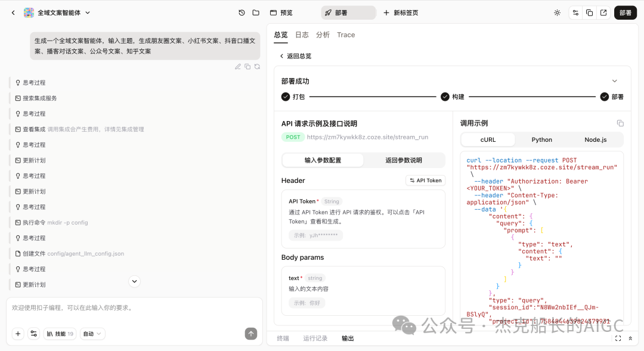Open the API Token button
This screenshot has width=644, height=351.
426,180
